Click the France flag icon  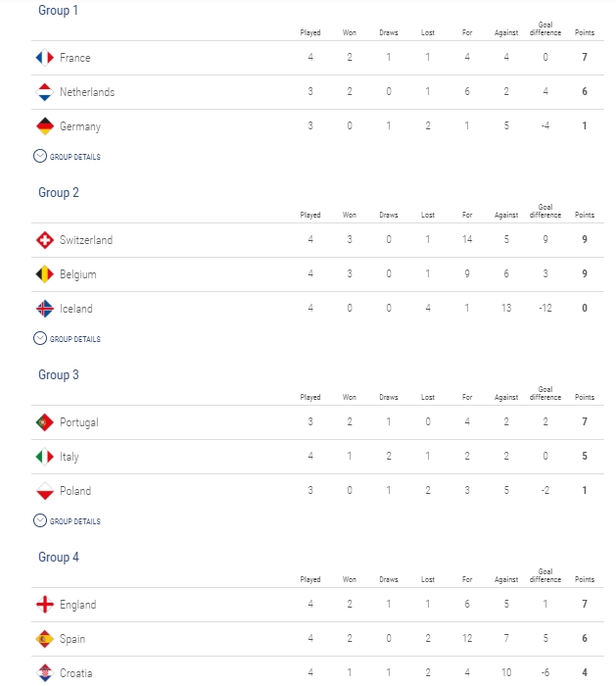click(45, 57)
